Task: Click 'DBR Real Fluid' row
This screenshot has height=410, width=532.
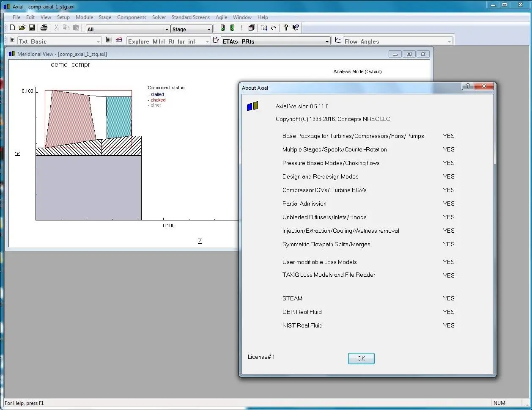Action: 368,312
